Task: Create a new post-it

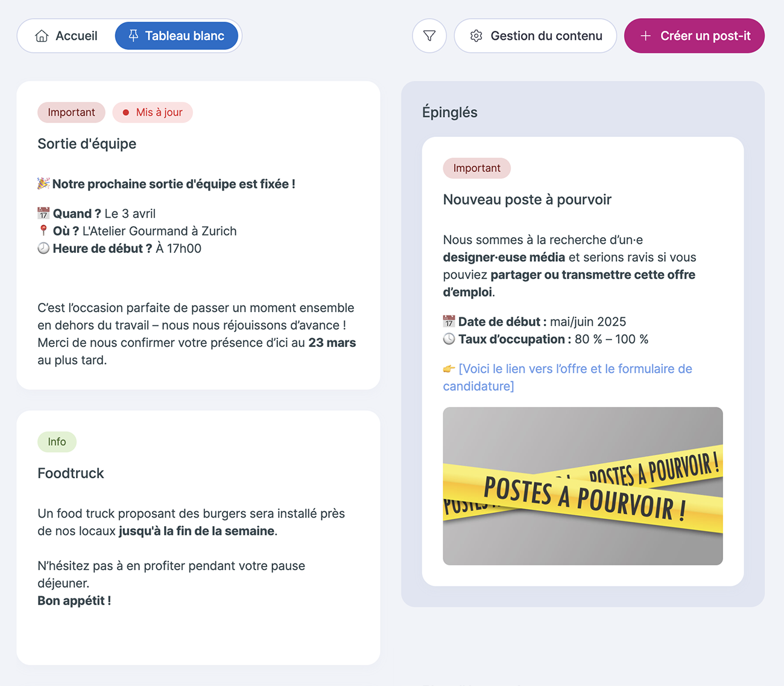Action: (x=694, y=36)
